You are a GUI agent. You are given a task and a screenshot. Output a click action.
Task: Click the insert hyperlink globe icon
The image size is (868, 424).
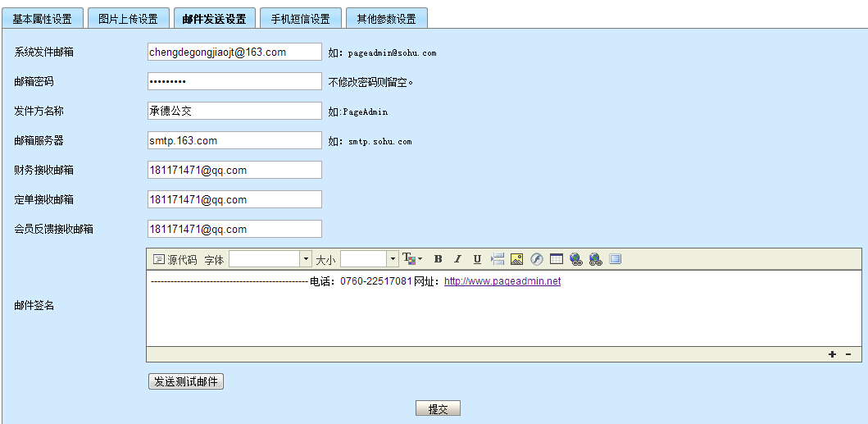click(576, 259)
